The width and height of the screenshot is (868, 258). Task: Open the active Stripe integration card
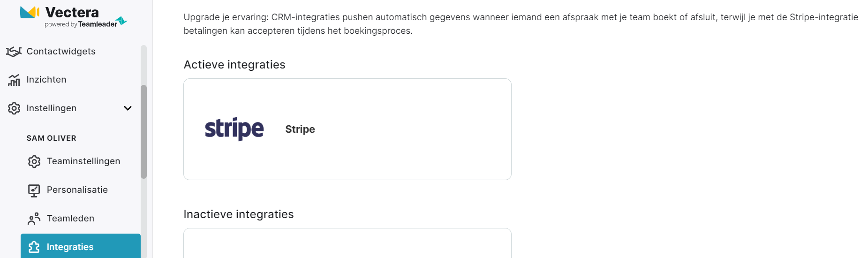[347, 129]
